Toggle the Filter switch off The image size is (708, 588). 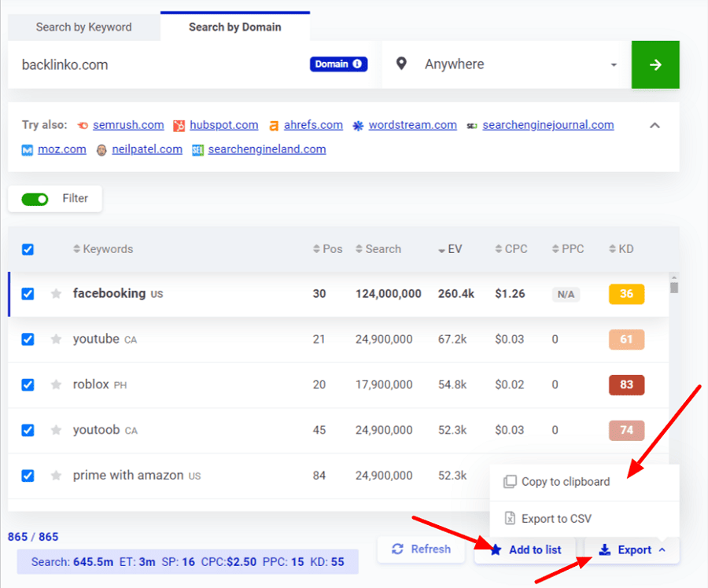[x=35, y=199]
